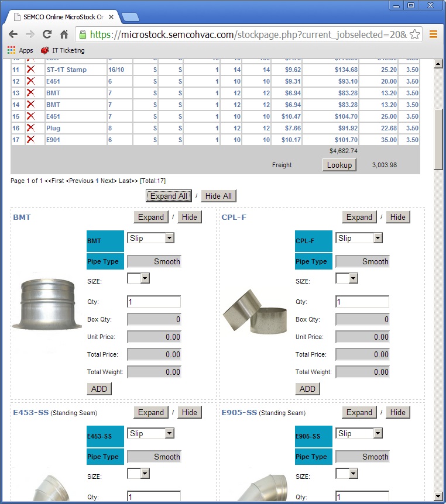
Task: Go to the browser home page icon
Action: tap(64, 34)
